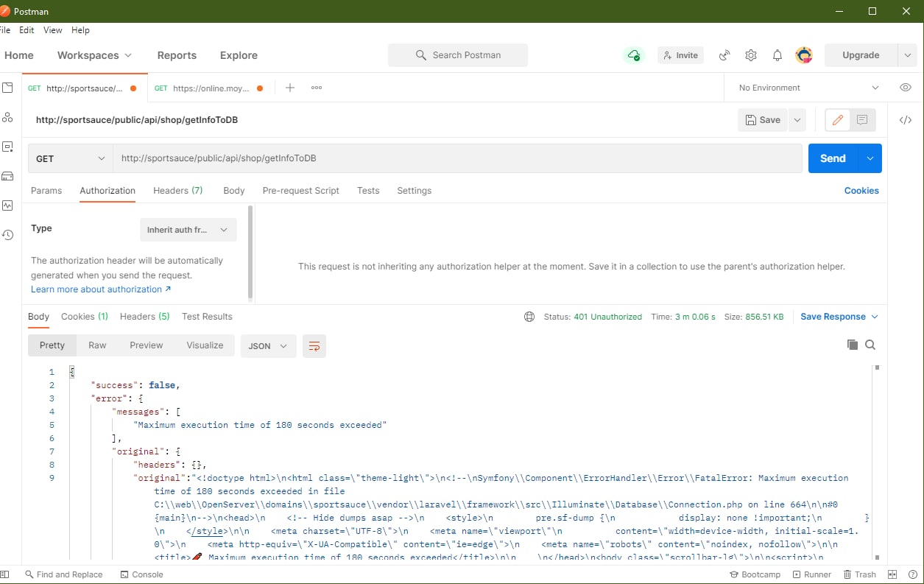The height and width of the screenshot is (584, 924).
Task: Open the Console panel
Action: [141, 574]
